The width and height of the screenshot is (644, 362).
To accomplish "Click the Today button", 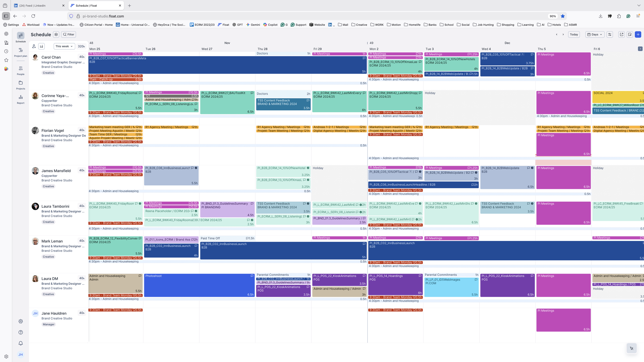I will point(574,34).
